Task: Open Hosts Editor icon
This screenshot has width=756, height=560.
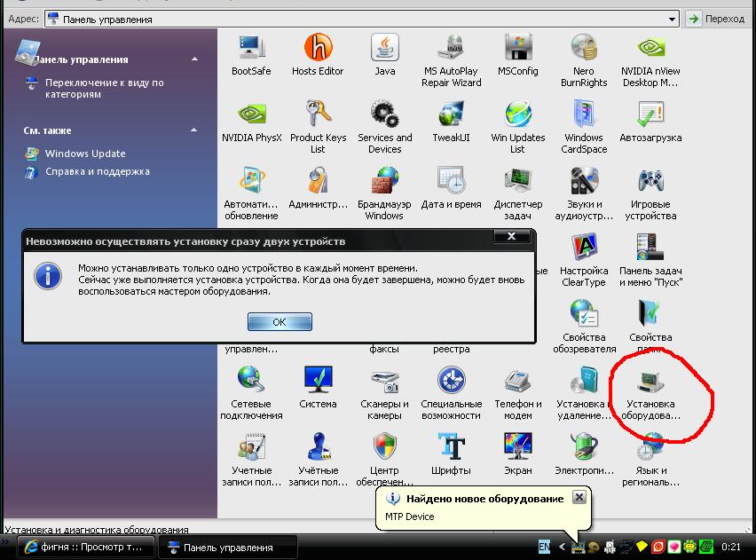Action: click(x=318, y=55)
